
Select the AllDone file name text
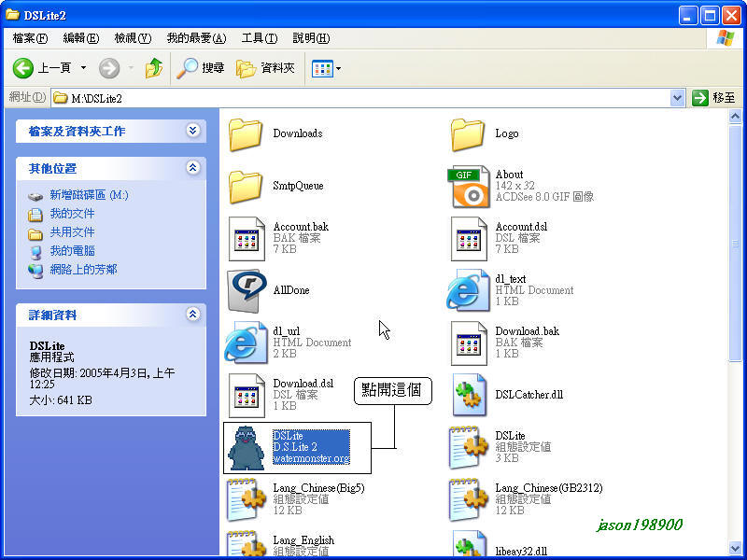[291, 290]
